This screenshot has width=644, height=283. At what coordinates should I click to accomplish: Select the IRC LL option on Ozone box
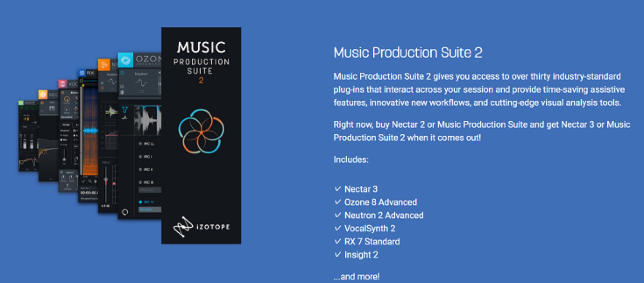pyautogui.click(x=147, y=144)
